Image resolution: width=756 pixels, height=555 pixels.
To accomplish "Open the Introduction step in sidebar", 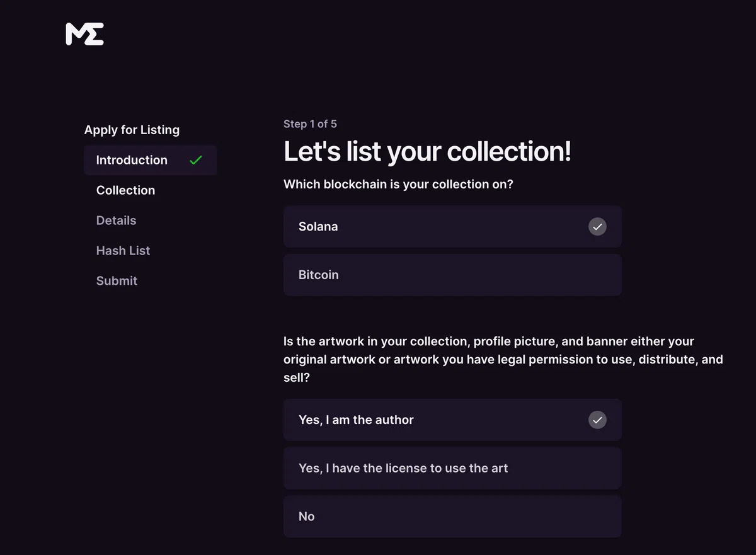I will point(150,160).
